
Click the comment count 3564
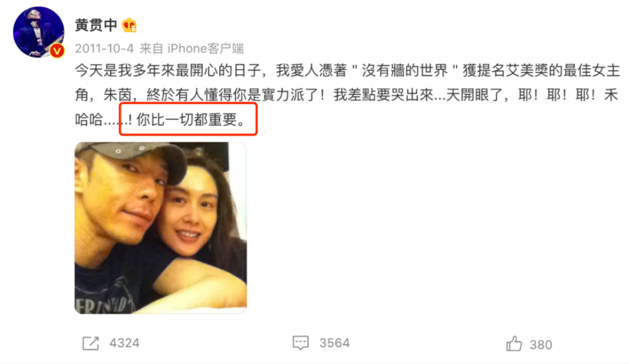point(335,343)
